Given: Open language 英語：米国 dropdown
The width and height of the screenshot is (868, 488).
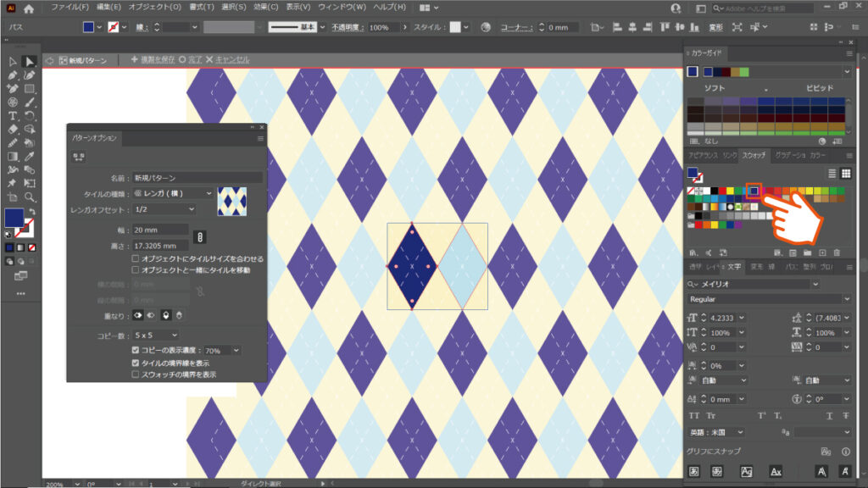Looking at the screenshot, I should pos(715,432).
